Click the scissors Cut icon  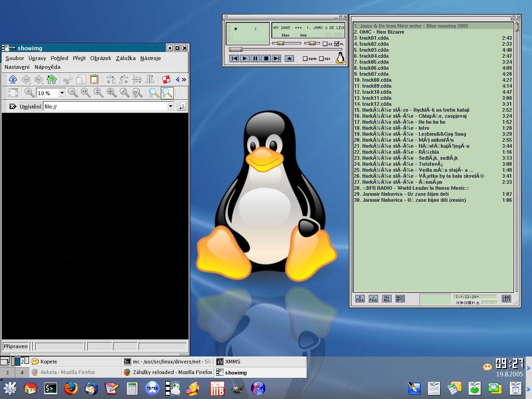pyautogui.click(x=68, y=79)
